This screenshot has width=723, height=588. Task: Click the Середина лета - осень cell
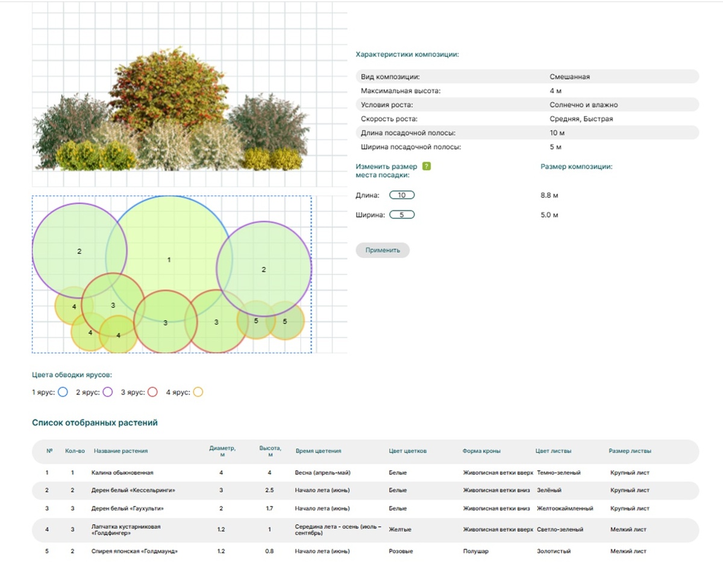pyautogui.click(x=338, y=530)
